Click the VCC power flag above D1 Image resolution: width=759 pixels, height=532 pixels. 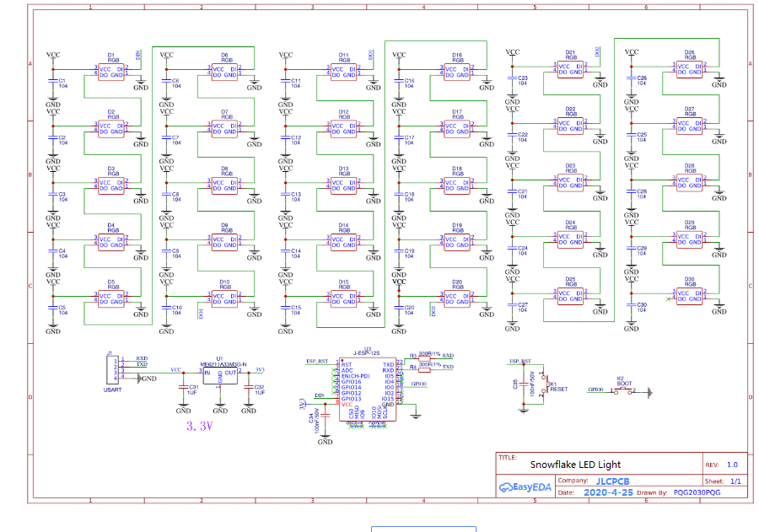click(x=52, y=52)
